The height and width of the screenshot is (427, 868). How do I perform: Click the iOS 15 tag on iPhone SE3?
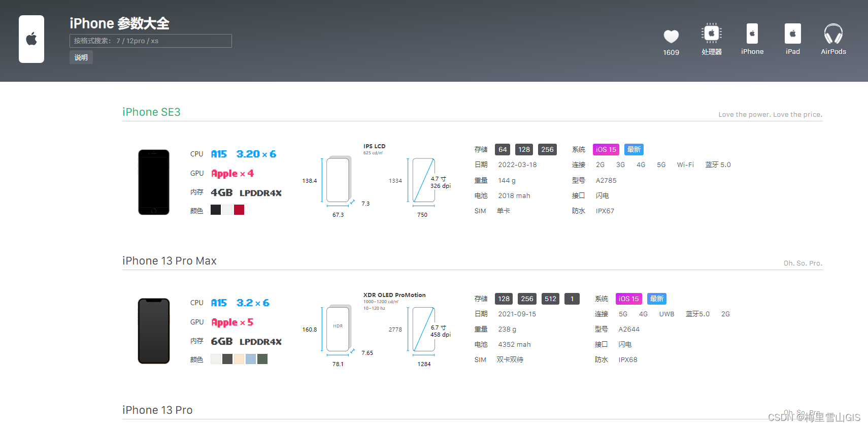pyautogui.click(x=606, y=150)
